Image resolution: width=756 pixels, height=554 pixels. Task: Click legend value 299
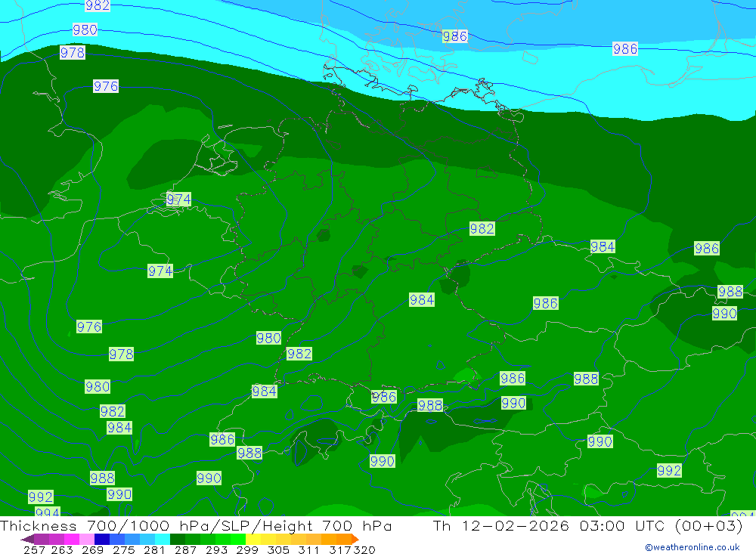[x=247, y=549]
